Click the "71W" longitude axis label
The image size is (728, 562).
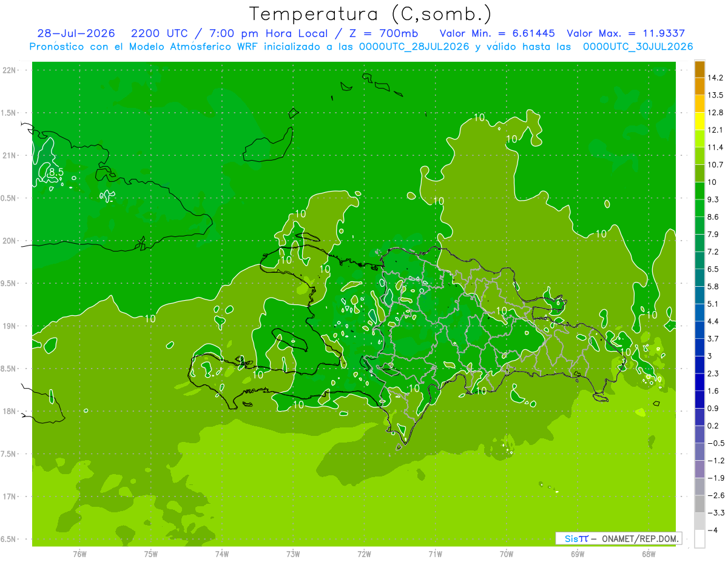point(435,554)
